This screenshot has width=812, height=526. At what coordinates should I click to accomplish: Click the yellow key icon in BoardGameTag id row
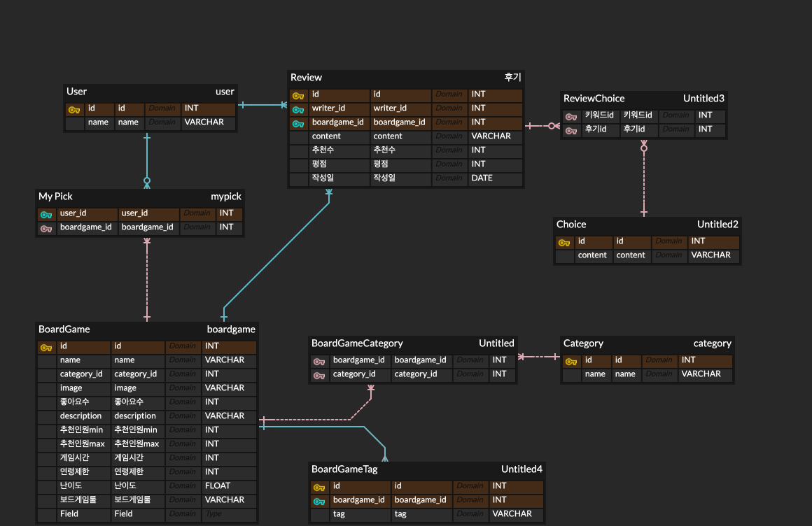point(319,487)
